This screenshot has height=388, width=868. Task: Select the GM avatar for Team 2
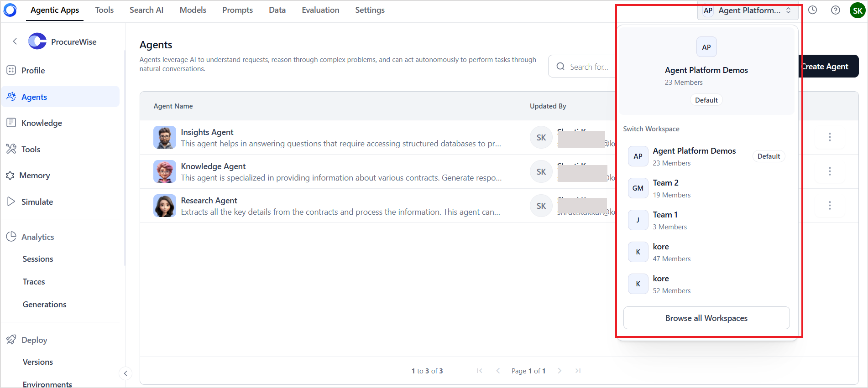(638, 188)
